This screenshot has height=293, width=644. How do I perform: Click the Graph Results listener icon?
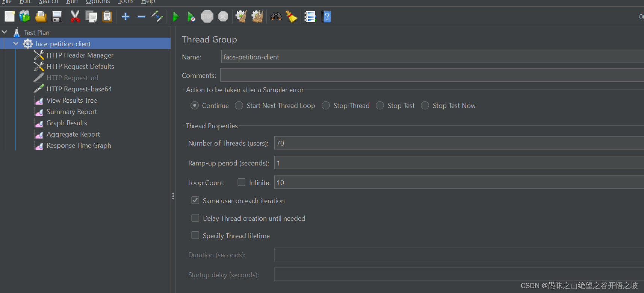click(x=39, y=123)
